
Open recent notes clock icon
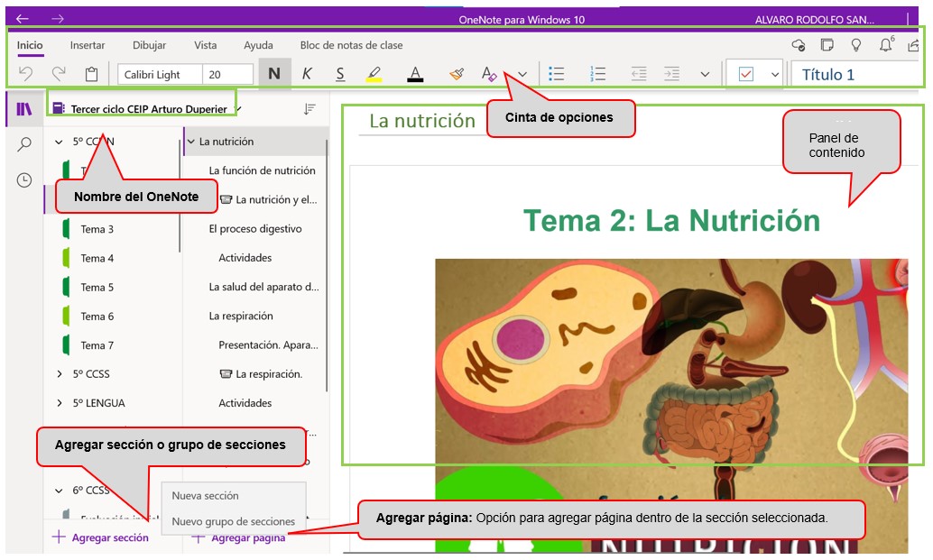pyautogui.click(x=24, y=180)
